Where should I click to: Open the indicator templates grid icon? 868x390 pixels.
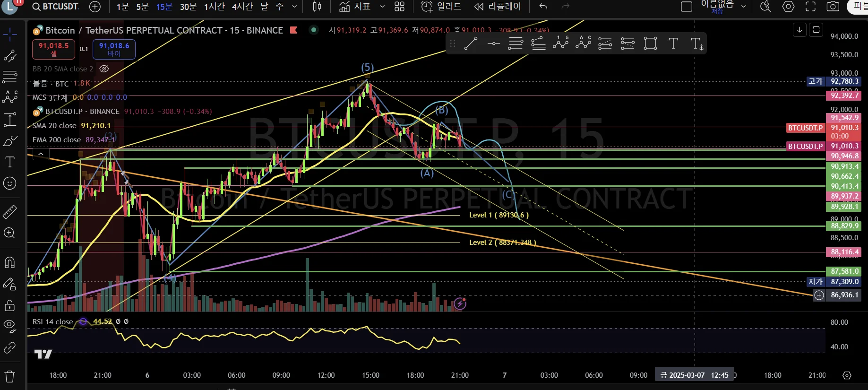[x=400, y=7]
